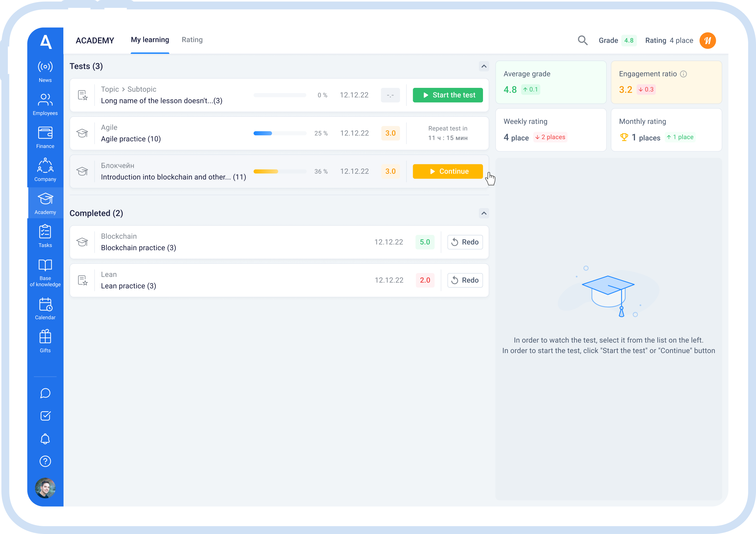Open the chat bubble icon

45,393
